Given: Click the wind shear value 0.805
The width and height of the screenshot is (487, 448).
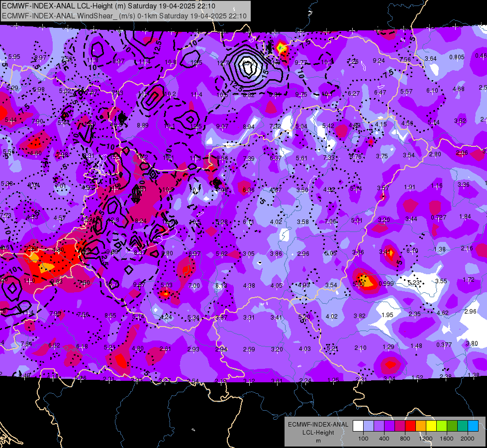Looking at the screenshot, I should point(457,57).
